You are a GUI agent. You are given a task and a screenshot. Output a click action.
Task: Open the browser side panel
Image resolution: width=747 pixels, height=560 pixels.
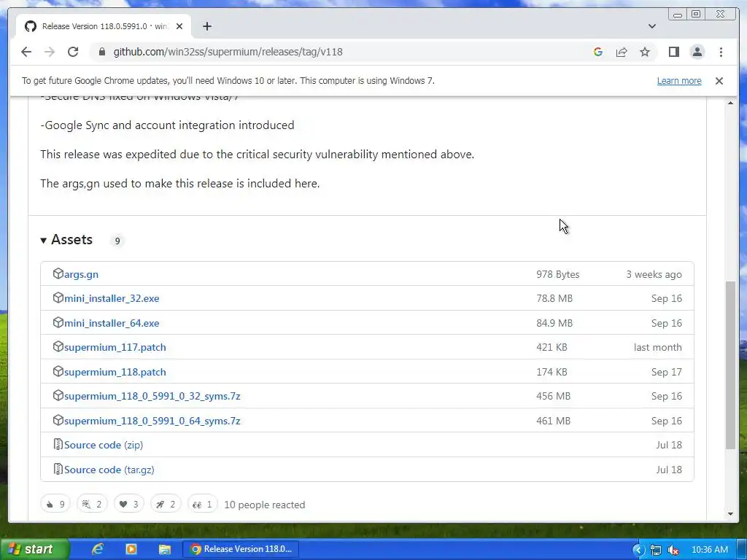[x=673, y=52]
